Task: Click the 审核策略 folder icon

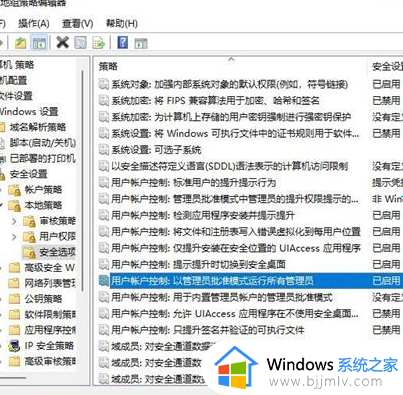Action: coord(29,221)
